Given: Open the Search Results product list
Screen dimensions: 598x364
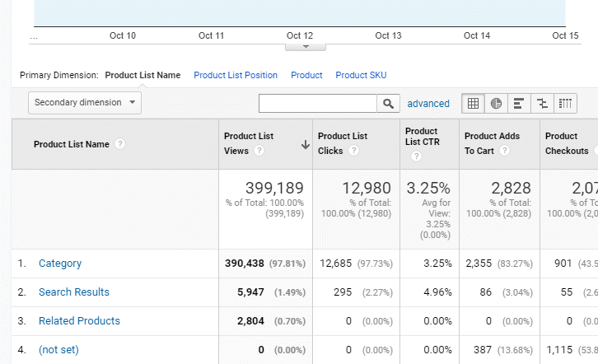Looking at the screenshot, I should [x=73, y=292].
